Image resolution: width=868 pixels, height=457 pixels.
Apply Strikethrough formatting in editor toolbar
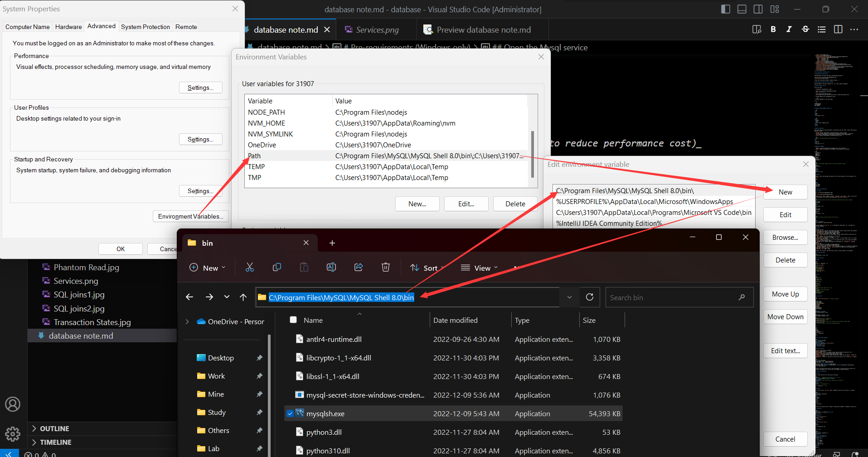point(805,29)
